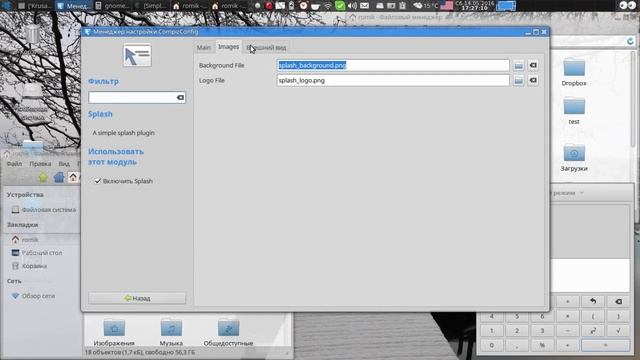Reset the Logo File to default

tap(533, 80)
